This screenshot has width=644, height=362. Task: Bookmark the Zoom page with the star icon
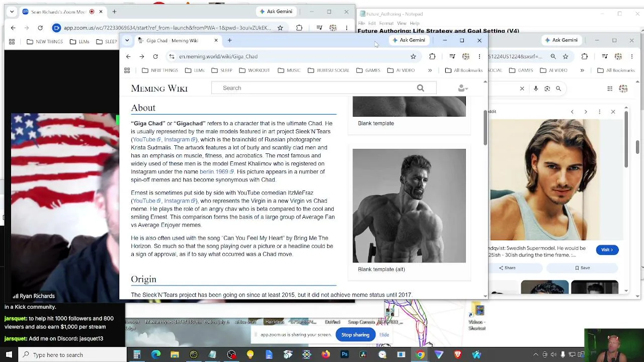tap(280, 28)
